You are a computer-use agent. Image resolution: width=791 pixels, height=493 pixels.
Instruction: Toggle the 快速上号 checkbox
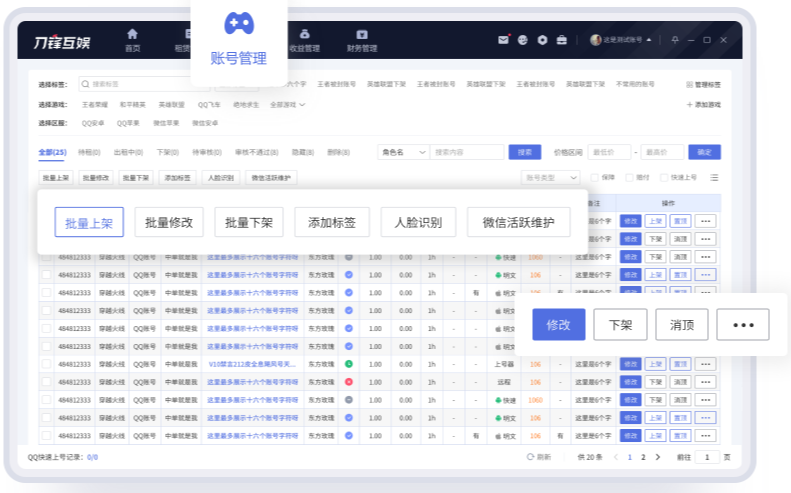[x=664, y=177]
